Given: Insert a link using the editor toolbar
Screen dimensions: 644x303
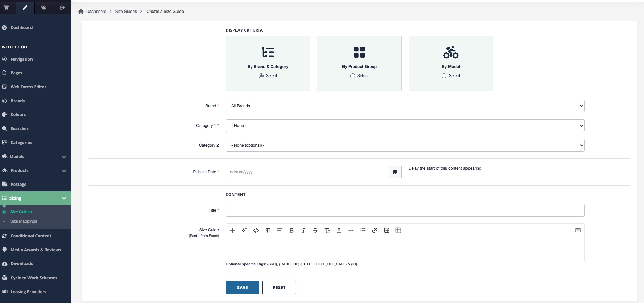Looking at the screenshot, I should click(374, 230).
